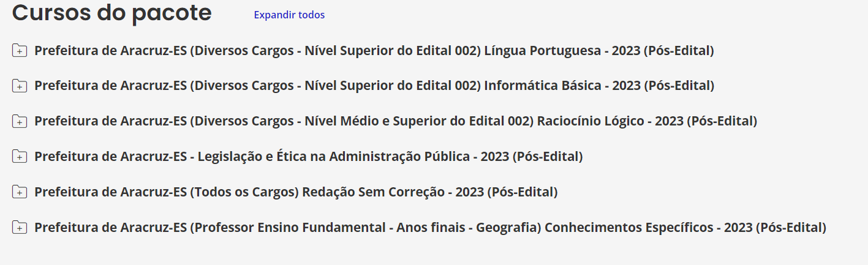Expand all courses with Expandir todos

(289, 15)
